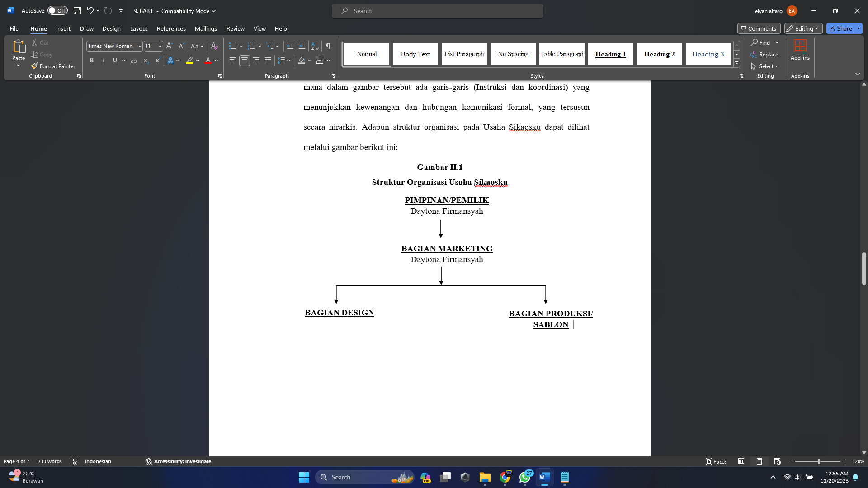This screenshot has width=868, height=488.
Task: Open the Layout tab
Action: [139, 28]
